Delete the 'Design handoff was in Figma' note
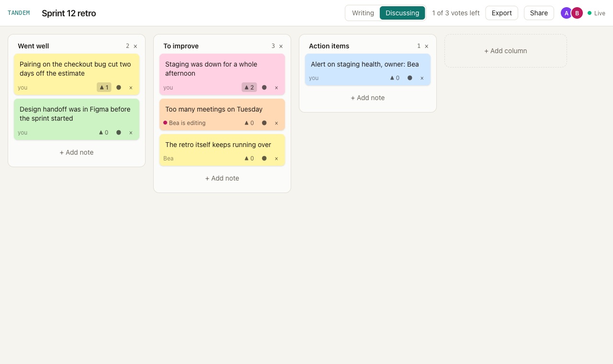The width and height of the screenshot is (613, 364). 131,133
